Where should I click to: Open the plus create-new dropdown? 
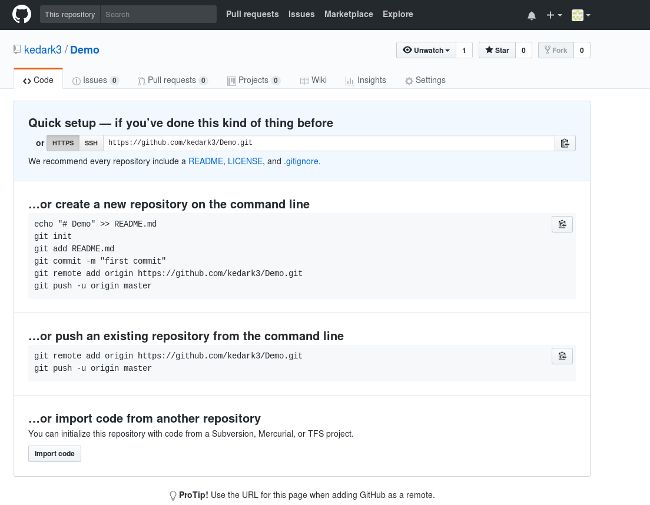(x=554, y=15)
